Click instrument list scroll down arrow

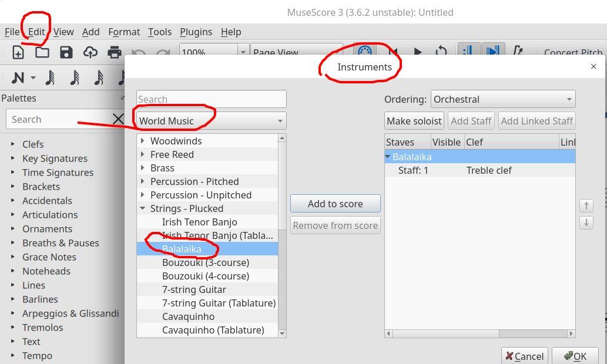(x=282, y=333)
